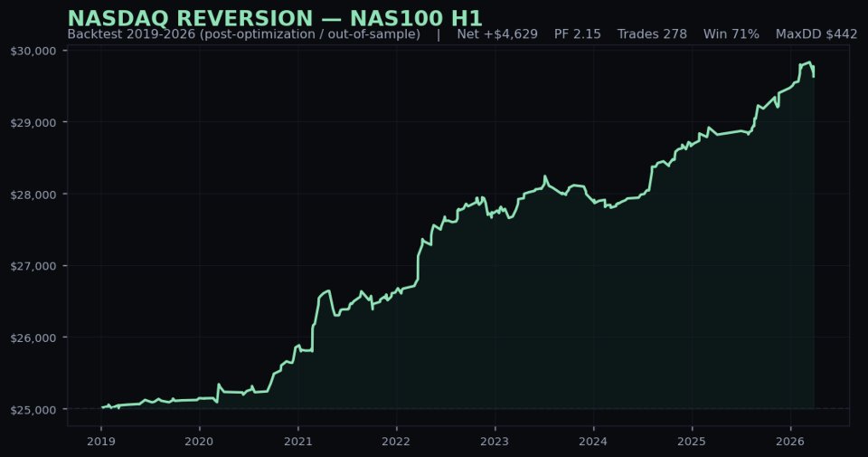Click the "2023" x-axis label

tap(495, 442)
